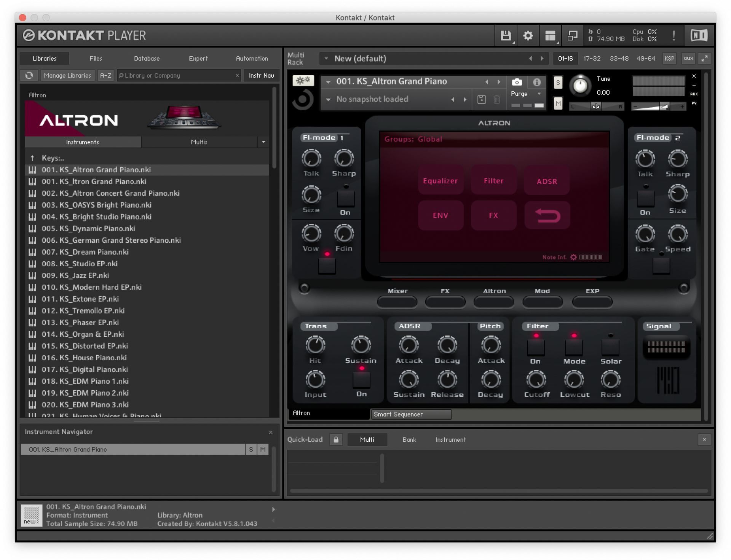Select the Bank tab in Quick-Load

tap(409, 440)
